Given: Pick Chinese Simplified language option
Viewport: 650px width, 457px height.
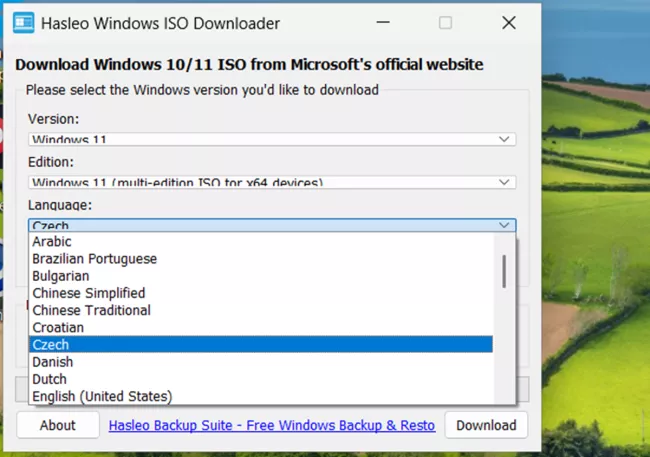Looking at the screenshot, I should [x=261, y=293].
